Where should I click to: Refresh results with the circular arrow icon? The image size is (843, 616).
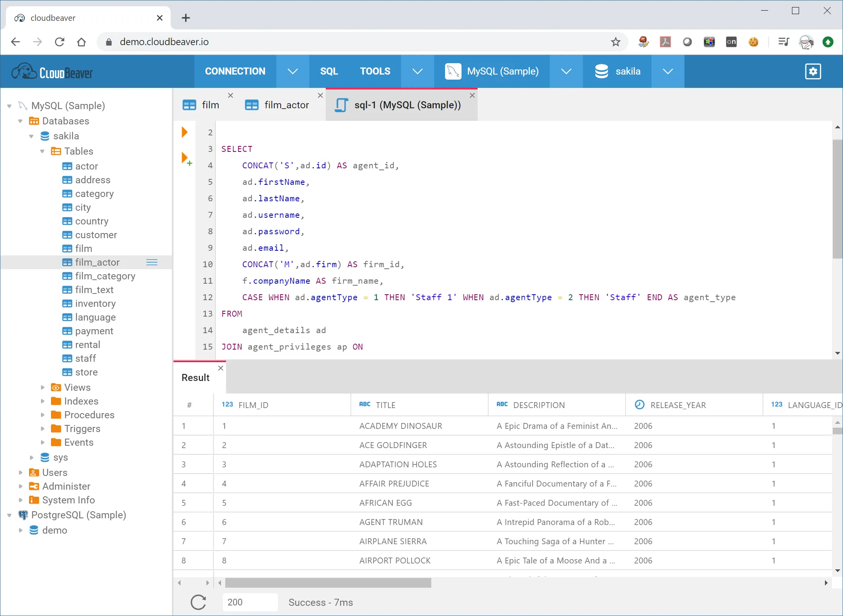198,603
